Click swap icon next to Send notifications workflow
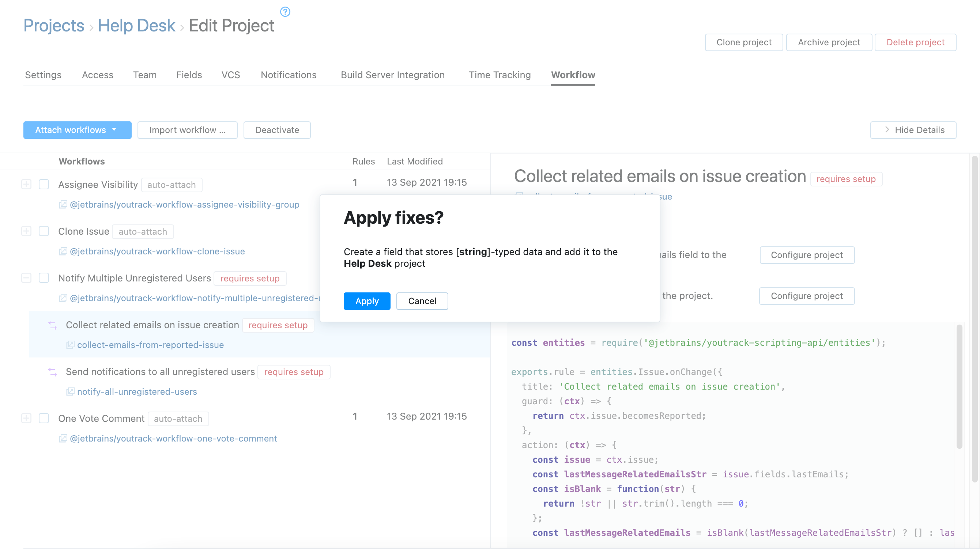 [x=52, y=371]
